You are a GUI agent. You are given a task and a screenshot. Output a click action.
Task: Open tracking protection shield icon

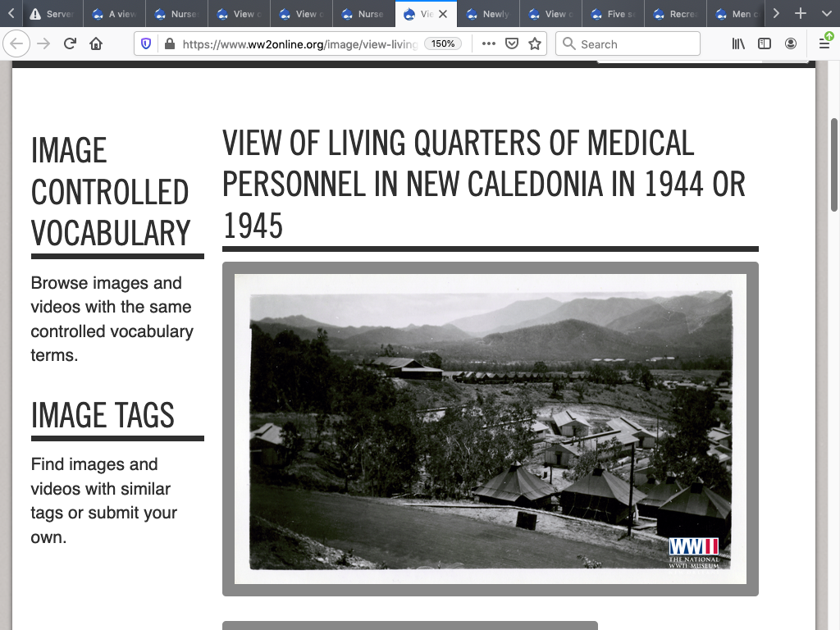(146, 44)
